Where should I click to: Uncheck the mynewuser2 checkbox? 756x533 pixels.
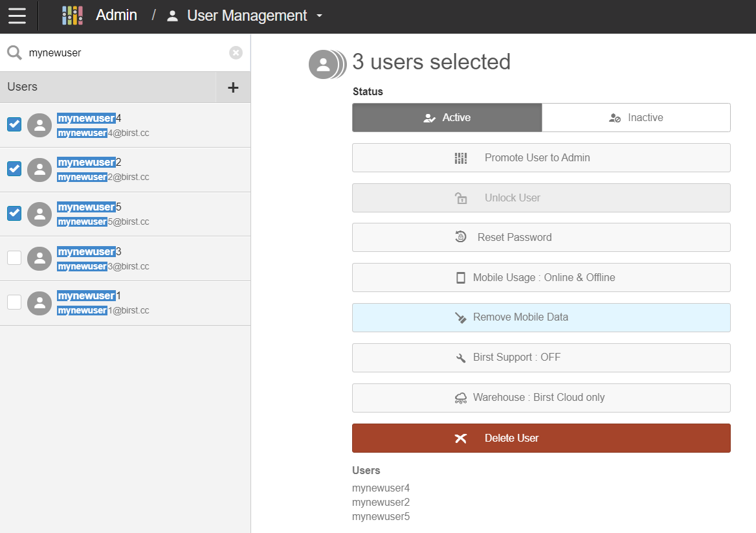pyautogui.click(x=14, y=169)
